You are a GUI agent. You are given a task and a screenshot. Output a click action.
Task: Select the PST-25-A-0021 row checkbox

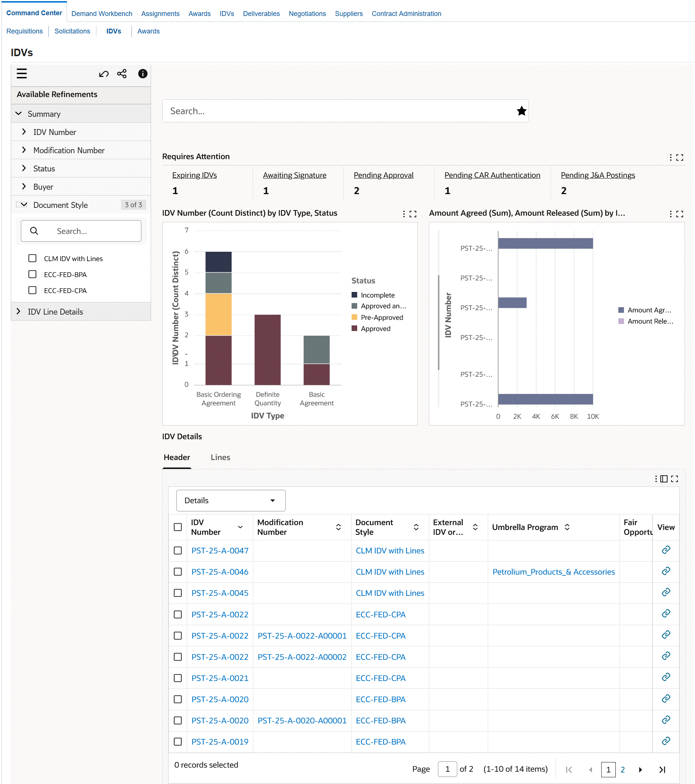(178, 678)
